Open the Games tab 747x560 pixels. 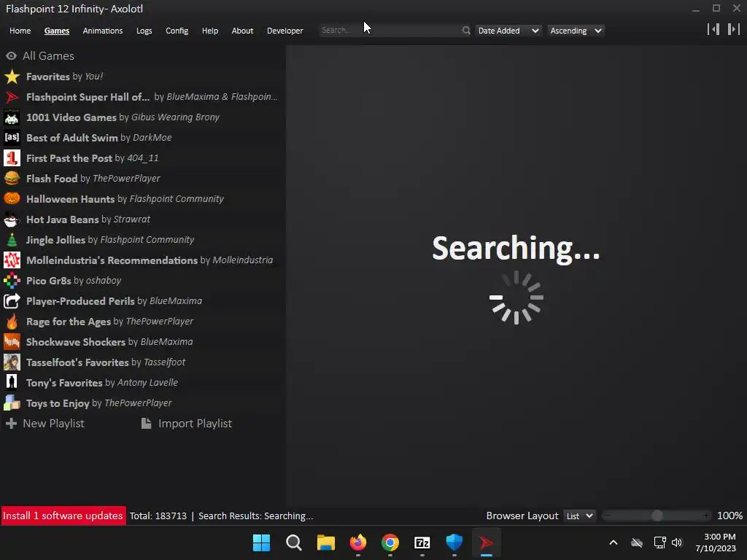click(x=57, y=31)
